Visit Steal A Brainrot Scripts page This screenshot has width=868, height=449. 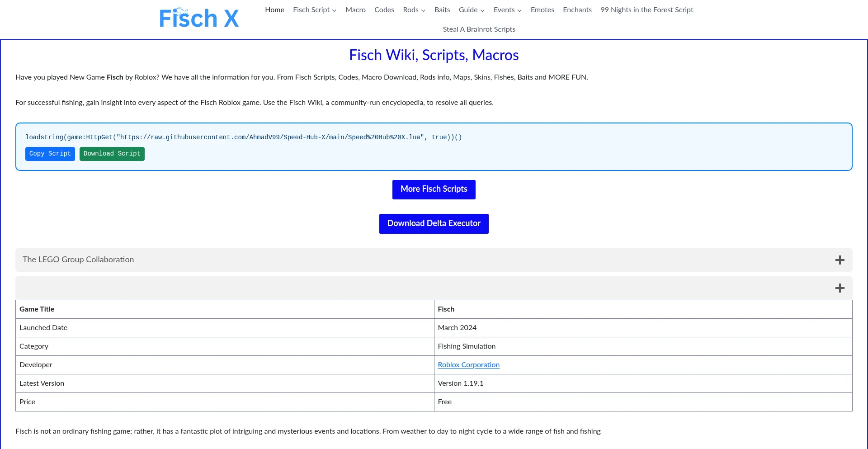click(479, 29)
